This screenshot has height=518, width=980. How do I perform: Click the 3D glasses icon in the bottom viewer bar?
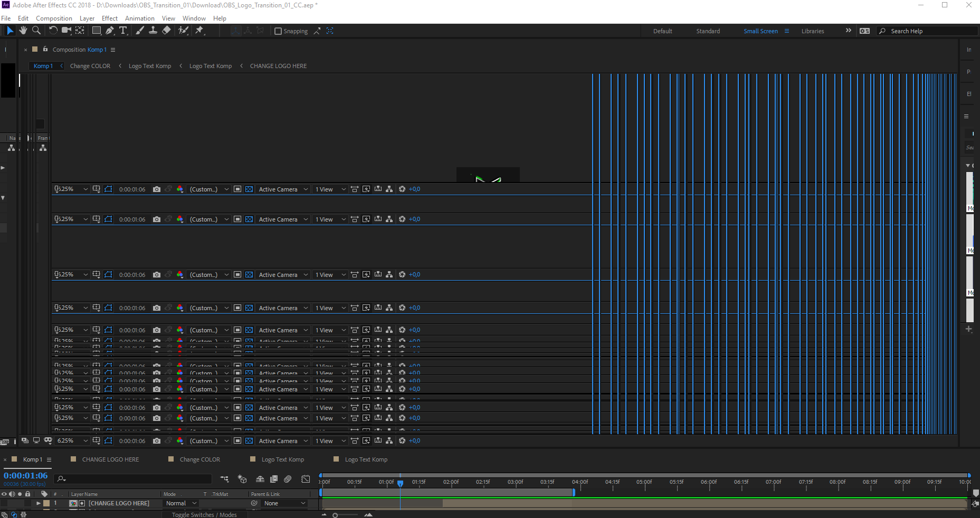coord(48,440)
